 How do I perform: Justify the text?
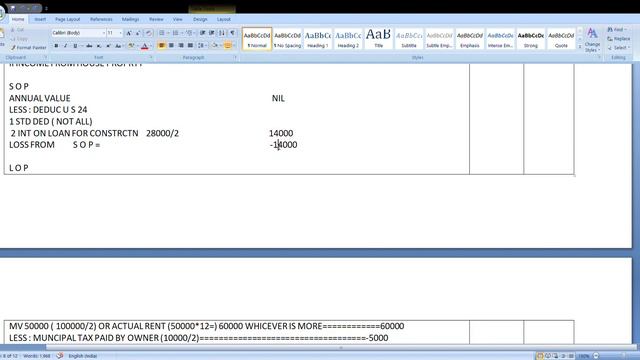(190, 46)
